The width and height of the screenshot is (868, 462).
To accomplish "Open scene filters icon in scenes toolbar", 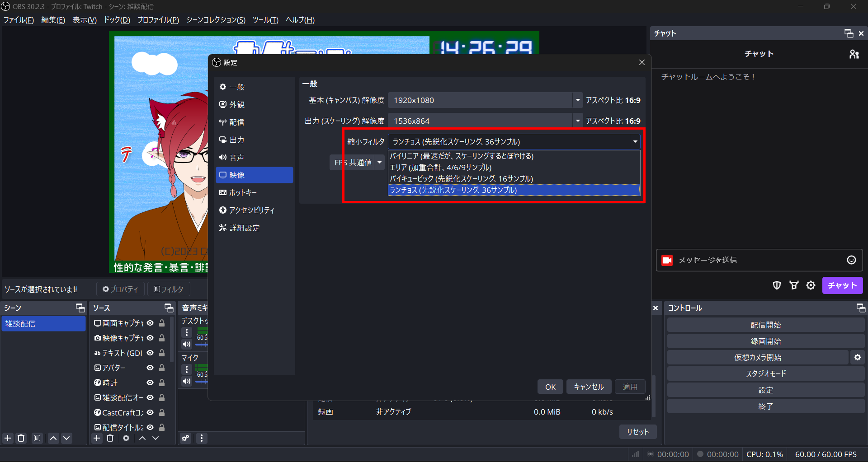I will tap(37, 438).
